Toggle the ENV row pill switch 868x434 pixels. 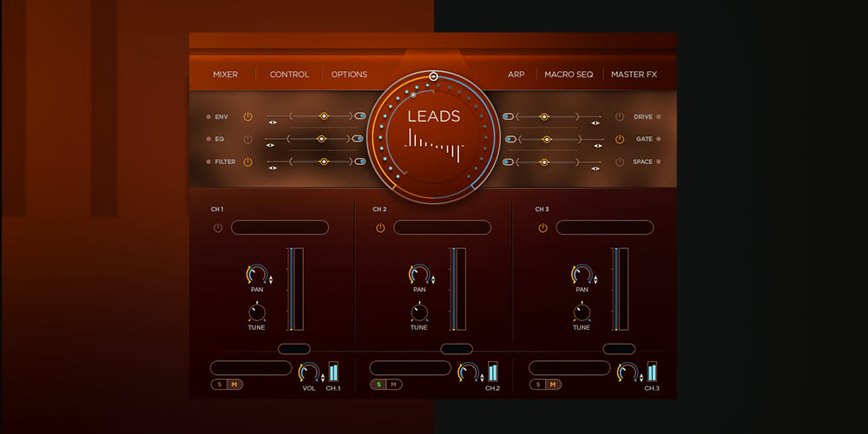[359, 115]
